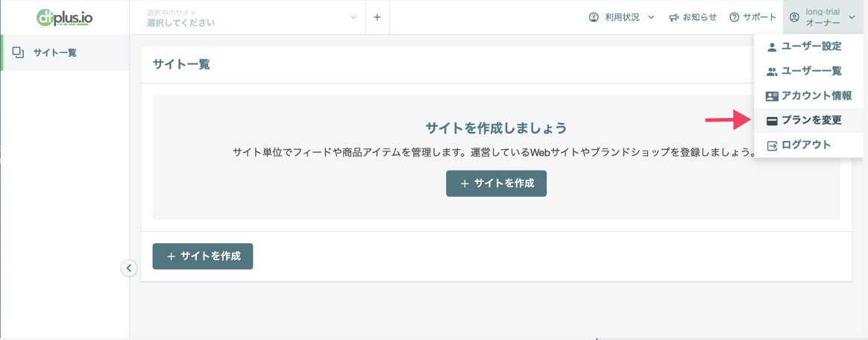Image resolution: width=868 pixels, height=340 pixels.
Task: Click the 利用状況 chevron arrow
Action: (x=651, y=17)
